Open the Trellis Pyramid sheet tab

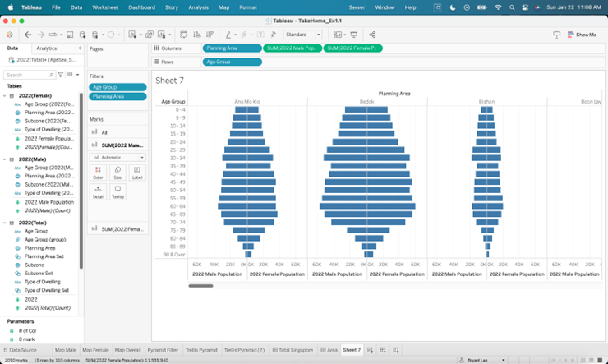(200, 350)
